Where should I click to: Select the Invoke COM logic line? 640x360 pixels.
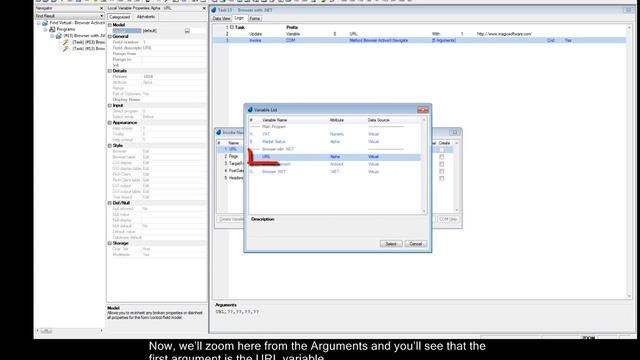pyautogui.click(x=418, y=40)
